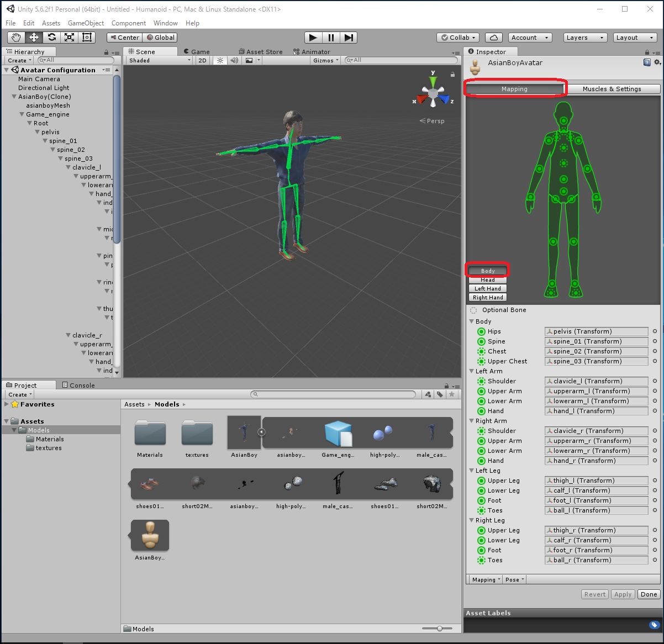Open the Layers dropdown
The height and width of the screenshot is (644, 664).
585,38
